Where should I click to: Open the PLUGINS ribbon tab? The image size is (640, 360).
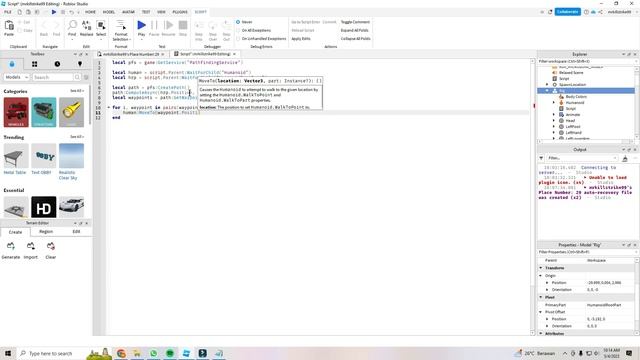coord(180,12)
